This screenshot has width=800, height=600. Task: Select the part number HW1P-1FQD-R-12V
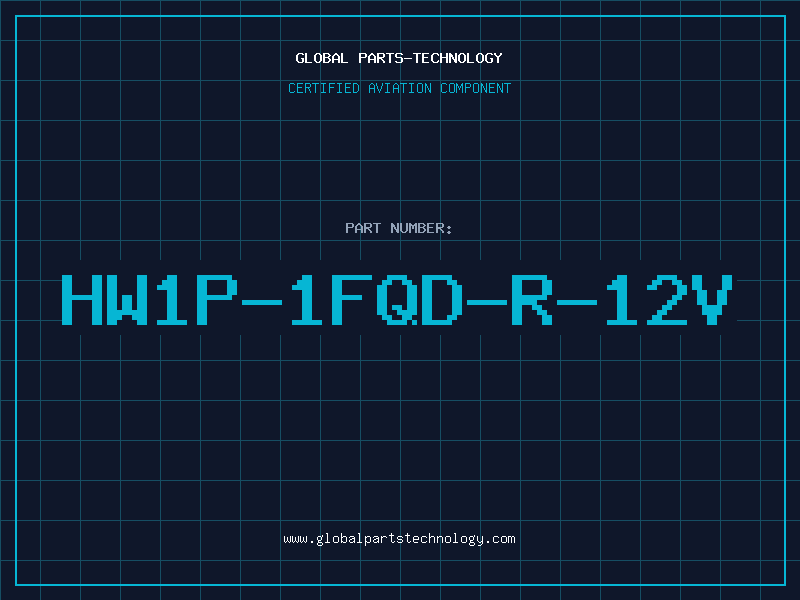coord(397,300)
